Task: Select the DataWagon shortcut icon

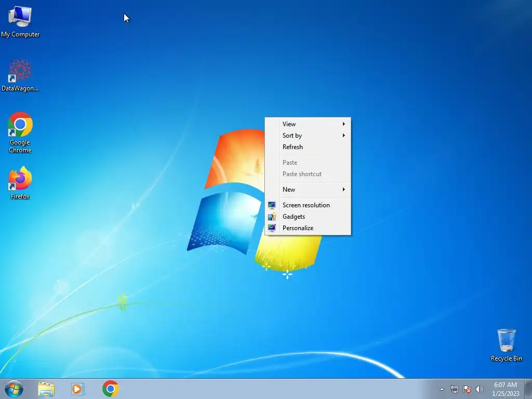Action: (20, 75)
